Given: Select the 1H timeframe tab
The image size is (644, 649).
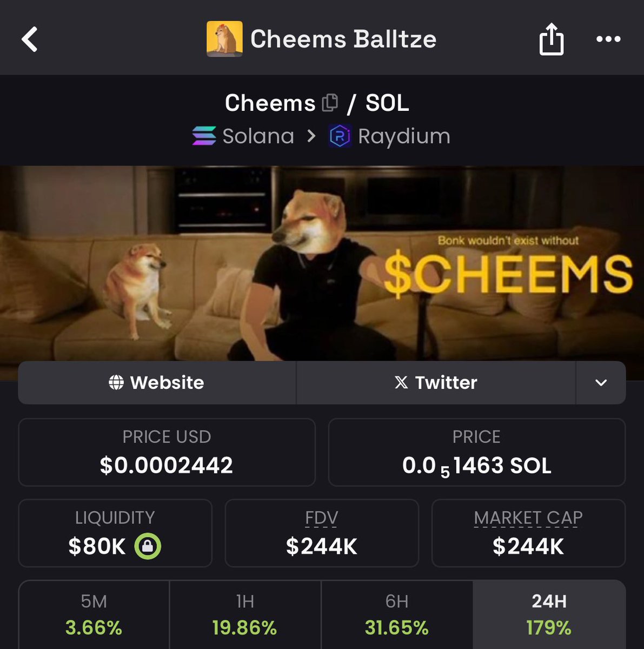Looking at the screenshot, I should coord(245,615).
